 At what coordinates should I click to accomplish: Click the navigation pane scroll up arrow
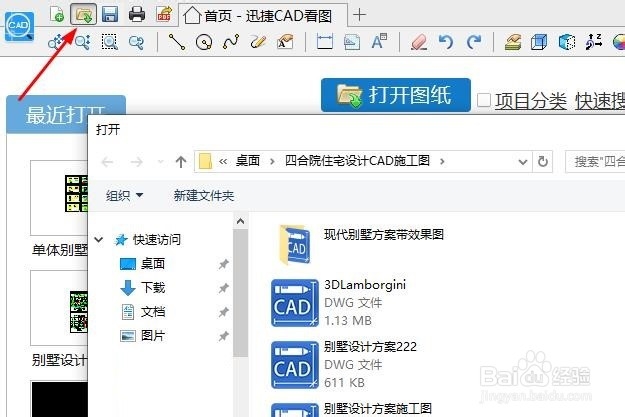point(240,221)
